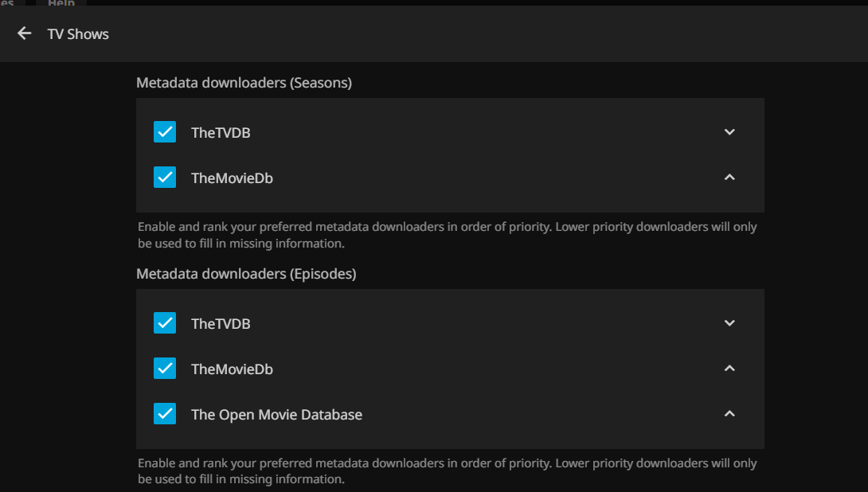Uncheck TheTVDB for Seasons metadata

[x=165, y=132]
